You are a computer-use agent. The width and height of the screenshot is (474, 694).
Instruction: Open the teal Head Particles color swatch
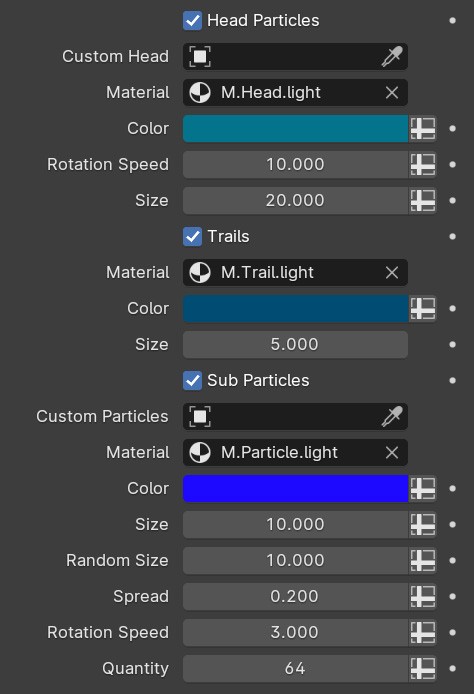click(295, 129)
